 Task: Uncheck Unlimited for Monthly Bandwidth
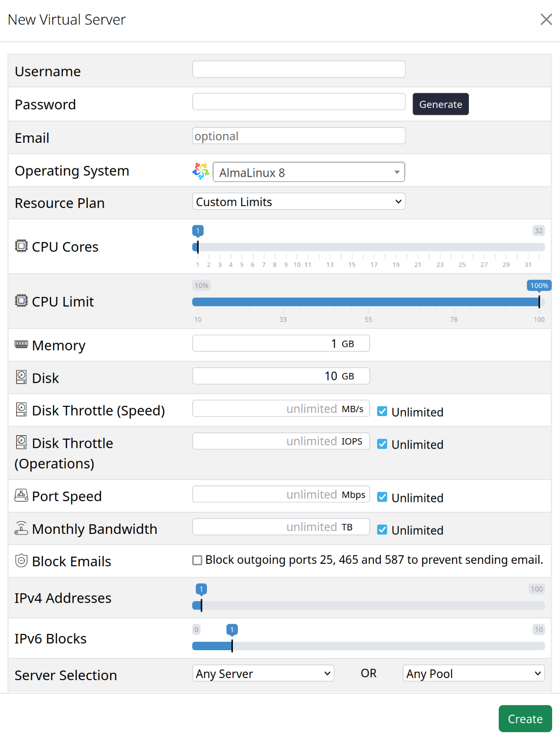click(x=382, y=530)
